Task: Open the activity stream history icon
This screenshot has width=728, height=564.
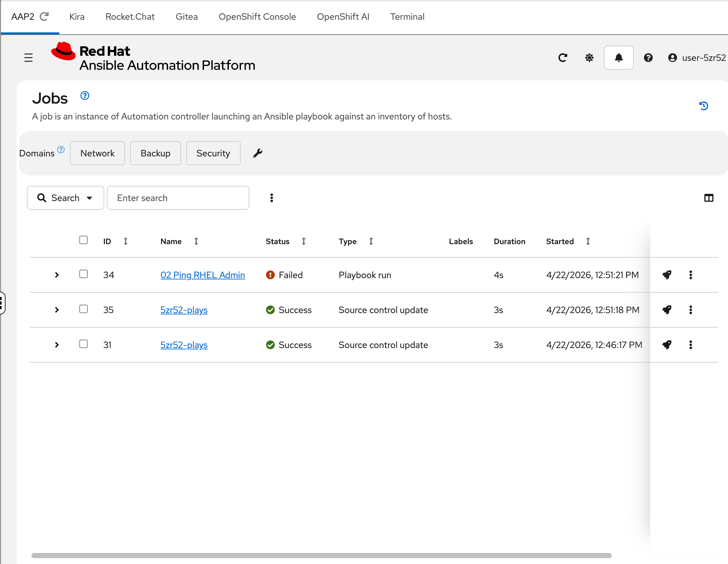Action: (x=703, y=106)
